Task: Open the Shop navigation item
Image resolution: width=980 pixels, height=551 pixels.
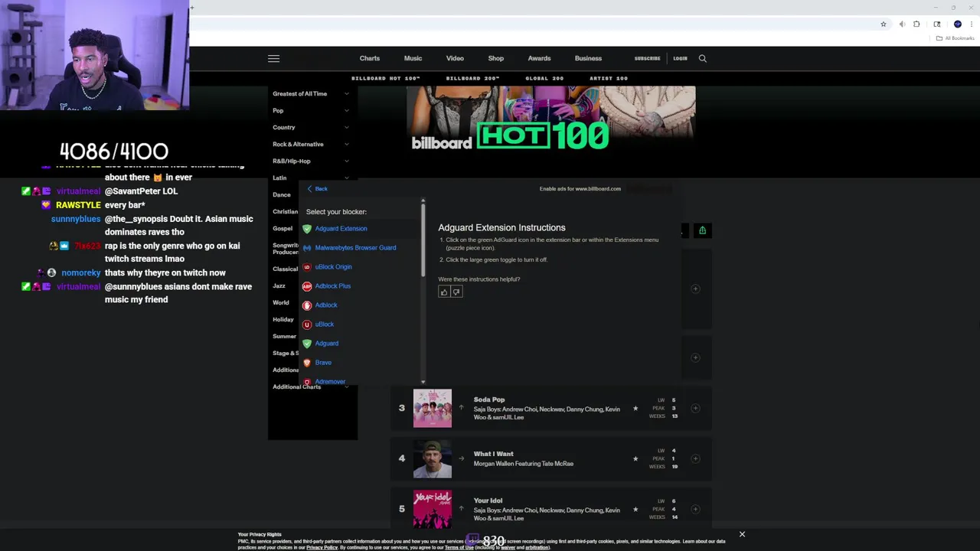Action: [x=496, y=58]
